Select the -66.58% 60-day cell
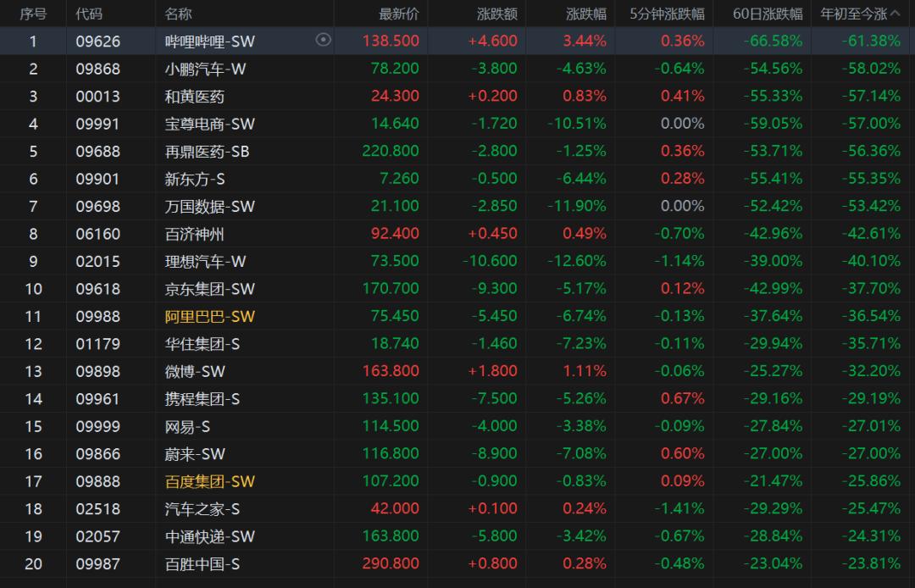The image size is (915, 588). (x=774, y=41)
